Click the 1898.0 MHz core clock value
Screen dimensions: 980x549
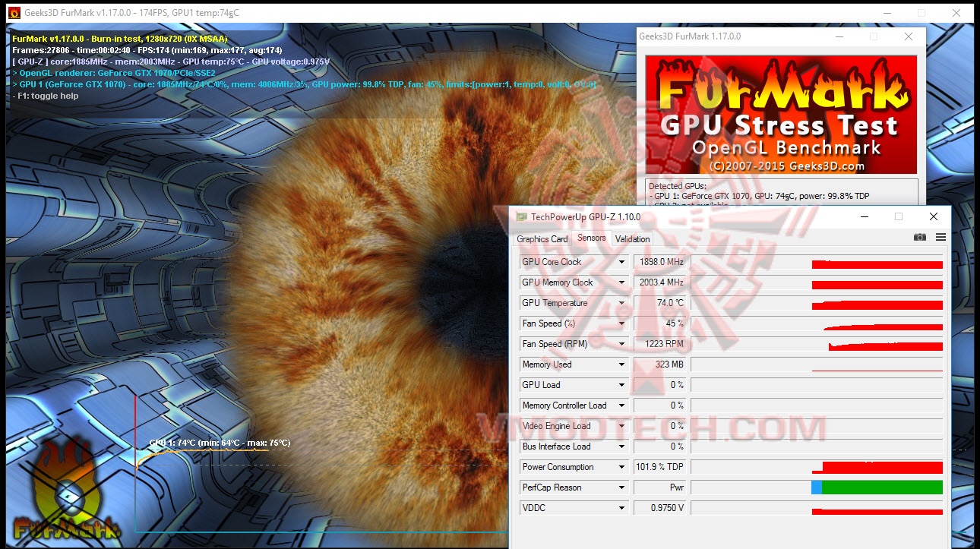pyautogui.click(x=660, y=262)
